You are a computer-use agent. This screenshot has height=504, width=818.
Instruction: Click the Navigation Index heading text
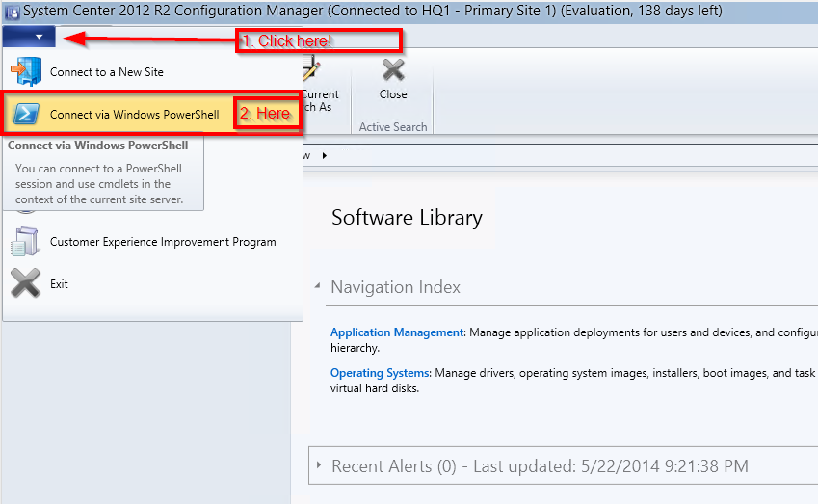(x=395, y=287)
